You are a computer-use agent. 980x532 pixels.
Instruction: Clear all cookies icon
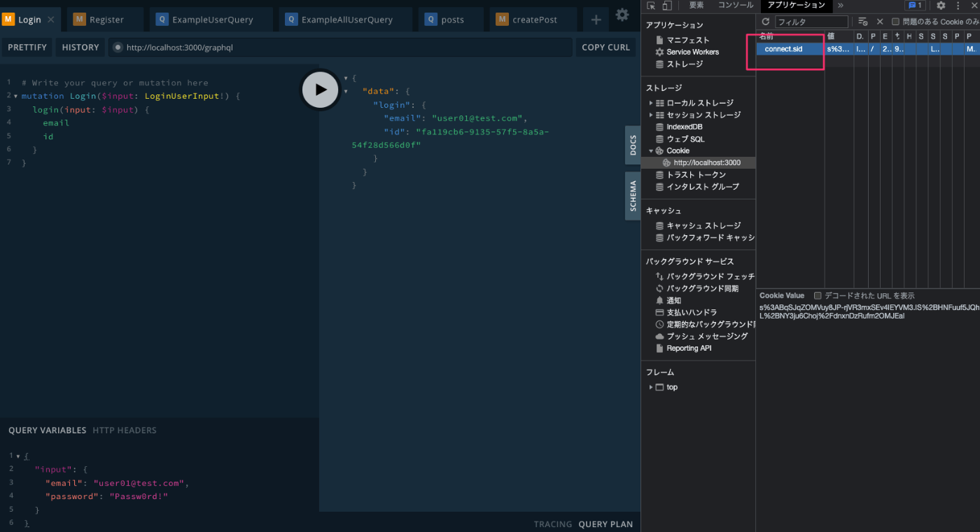[863, 22]
